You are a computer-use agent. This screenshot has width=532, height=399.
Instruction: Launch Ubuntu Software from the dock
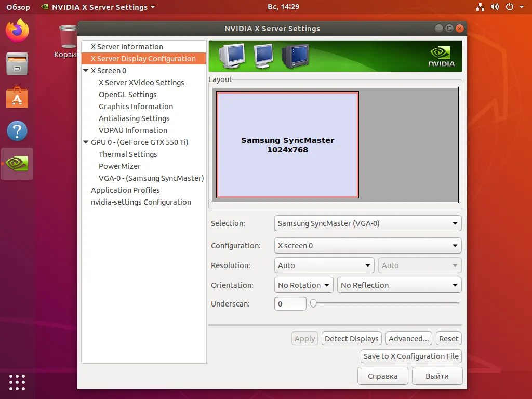click(x=17, y=97)
